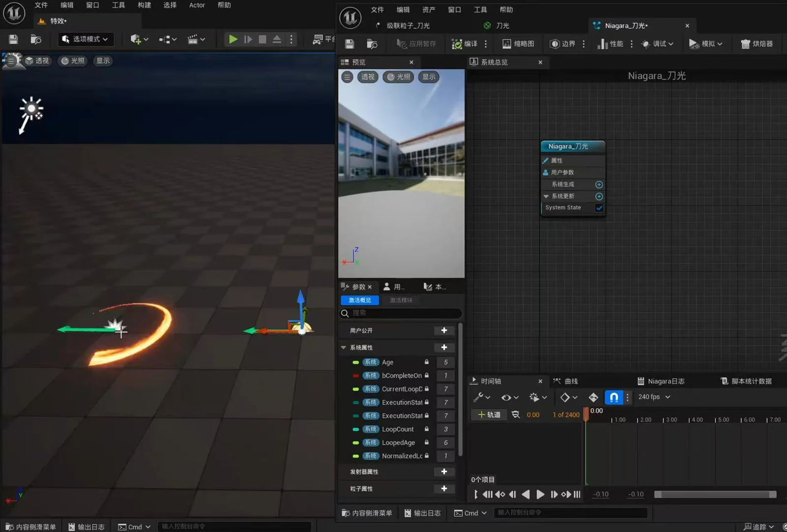Open Simulate (模拟) dropdown

point(706,44)
